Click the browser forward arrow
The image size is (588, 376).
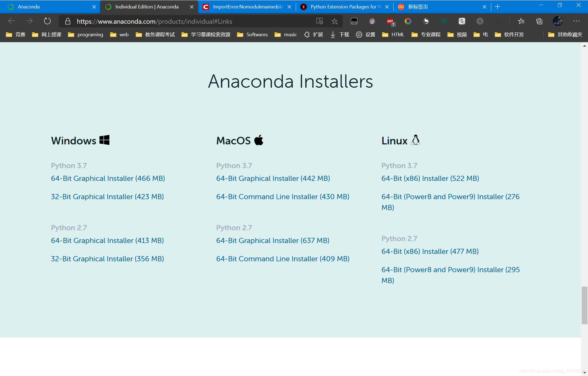(29, 21)
